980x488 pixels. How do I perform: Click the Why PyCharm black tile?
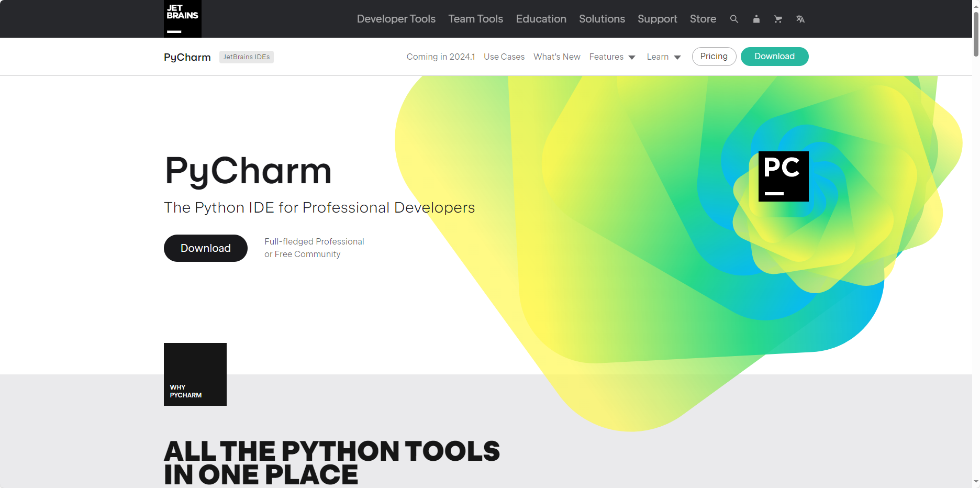[195, 374]
